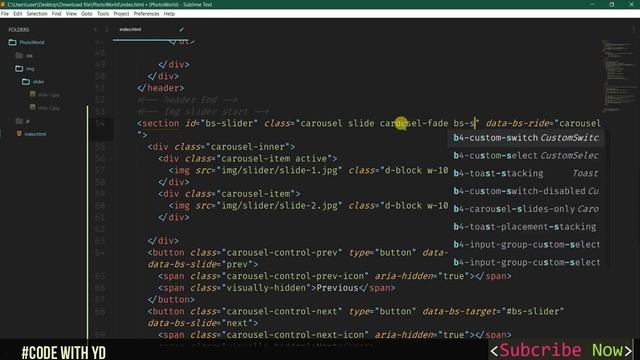Open the View menu
Image resolution: width=640 pixels, height=360 pixels.
tap(71, 13)
